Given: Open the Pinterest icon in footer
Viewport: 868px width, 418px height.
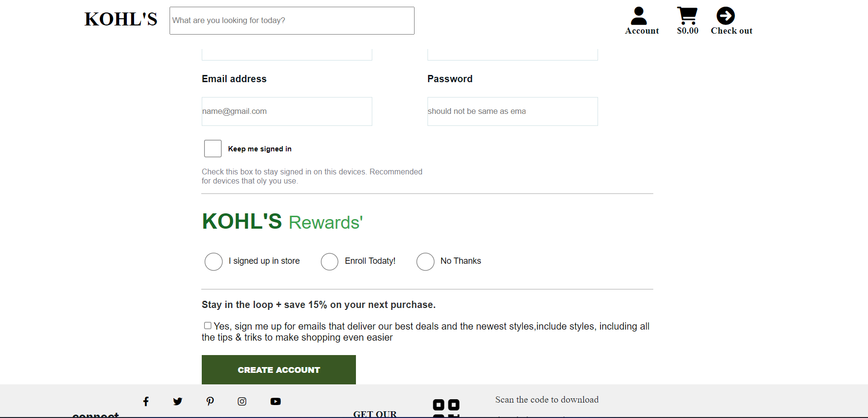Looking at the screenshot, I should (x=210, y=401).
